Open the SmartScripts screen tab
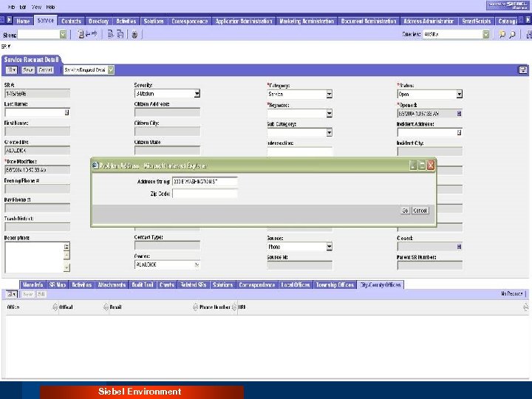 click(477, 21)
